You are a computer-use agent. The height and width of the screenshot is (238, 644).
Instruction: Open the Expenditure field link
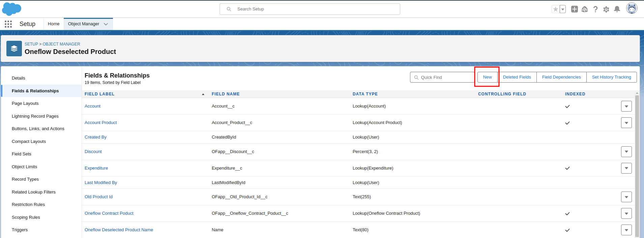coord(96,168)
